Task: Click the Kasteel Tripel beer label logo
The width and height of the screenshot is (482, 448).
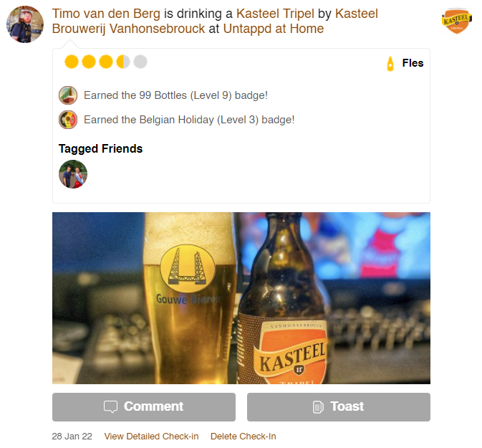Action: point(456,20)
